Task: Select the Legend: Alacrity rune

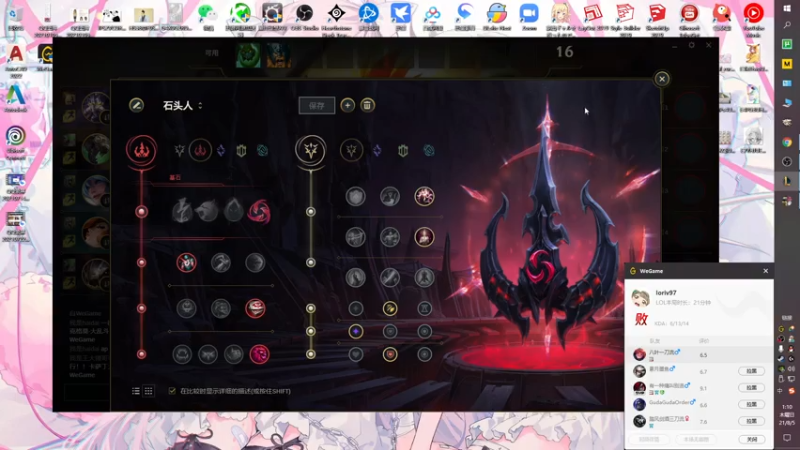Action: [x=356, y=237]
